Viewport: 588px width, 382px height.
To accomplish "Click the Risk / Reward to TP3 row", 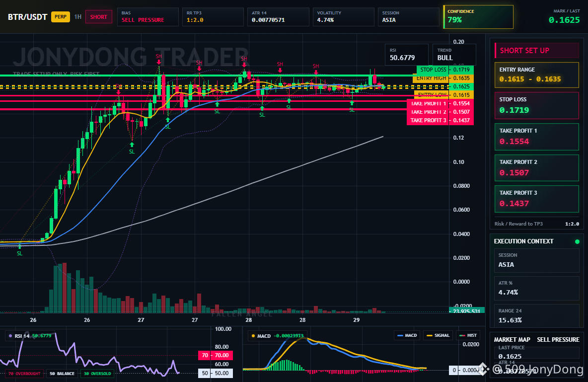I will pyautogui.click(x=537, y=224).
